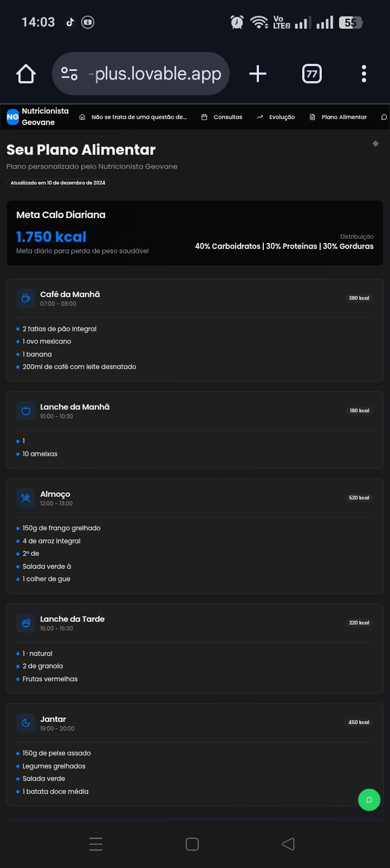Open the green chat floating button
Screen dimensions: 390x868
369,800
